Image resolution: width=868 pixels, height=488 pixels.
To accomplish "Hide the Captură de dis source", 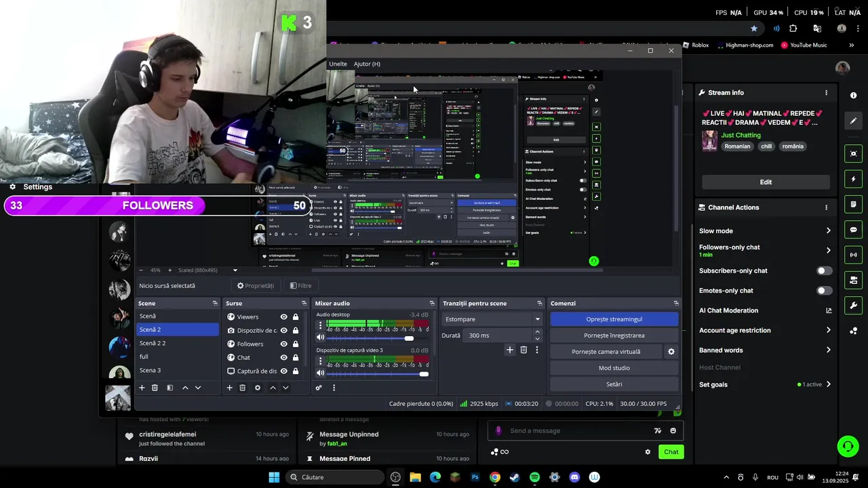I will (x=283, y=371).
